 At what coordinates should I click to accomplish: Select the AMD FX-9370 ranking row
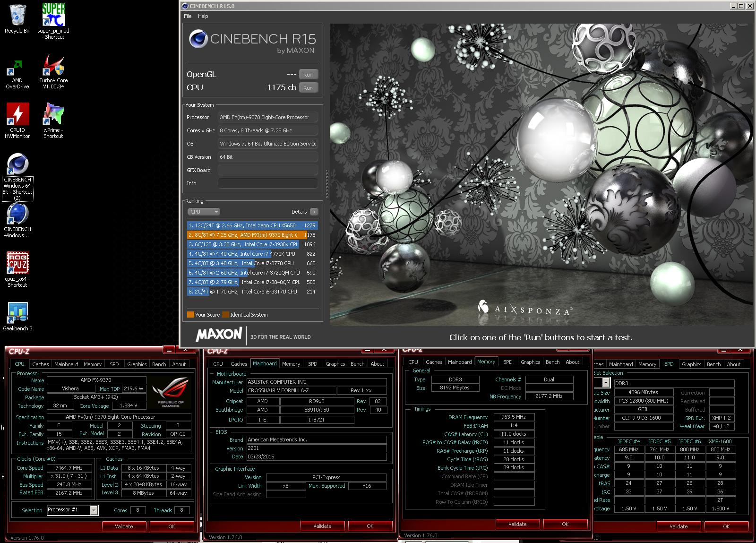click(252, 235)
